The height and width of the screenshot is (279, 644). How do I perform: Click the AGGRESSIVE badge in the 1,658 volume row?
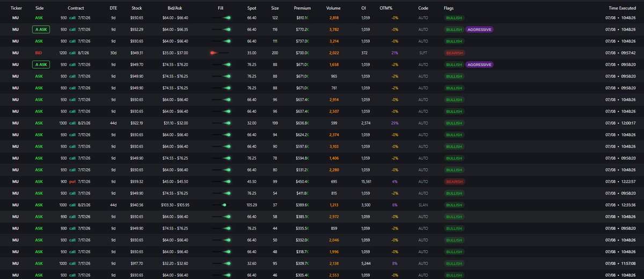(480, 65)
